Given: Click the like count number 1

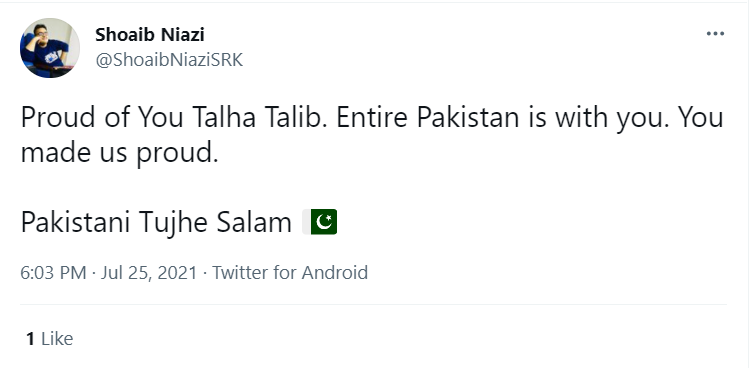Looking at the screenshot, I should (31, 339).
